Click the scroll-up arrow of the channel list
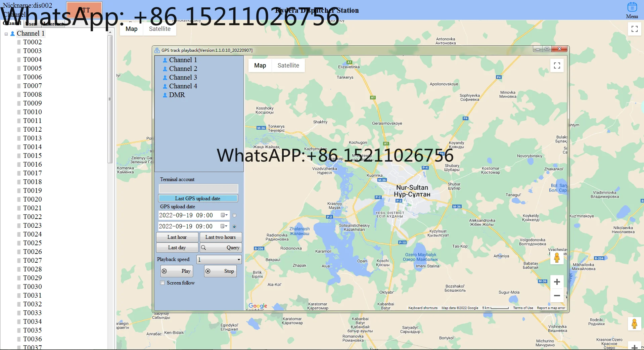 [110, 32]
